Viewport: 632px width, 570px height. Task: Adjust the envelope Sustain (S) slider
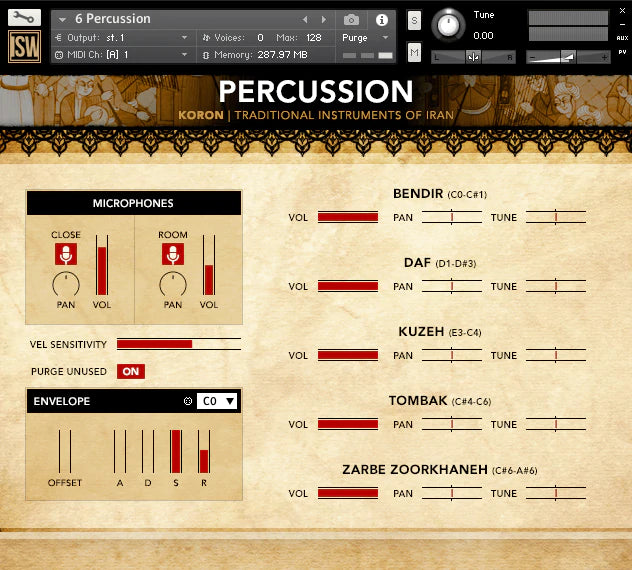click(x=176, y=451)
